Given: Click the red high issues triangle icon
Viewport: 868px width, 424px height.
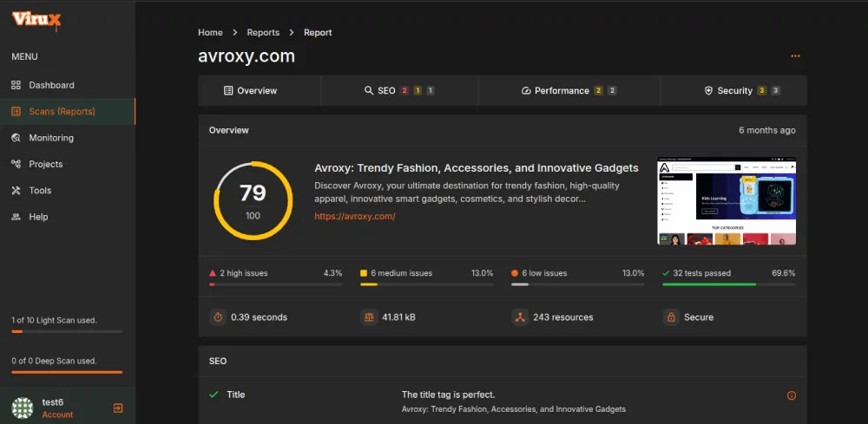Looking at the screenshot, I should 213,273.
